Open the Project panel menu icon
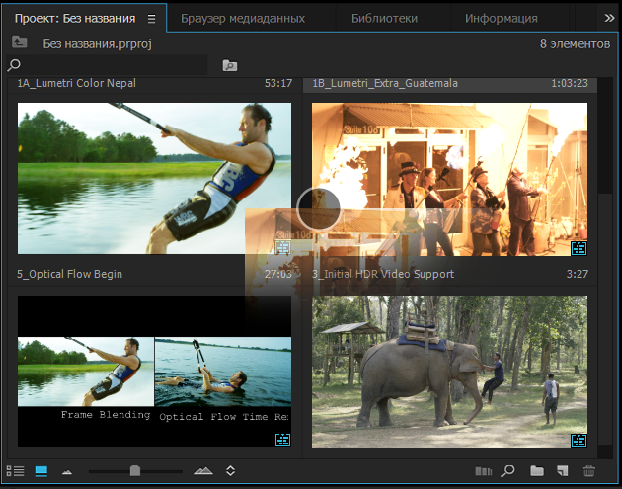This screenshot has width=622, height=489. 151,19
